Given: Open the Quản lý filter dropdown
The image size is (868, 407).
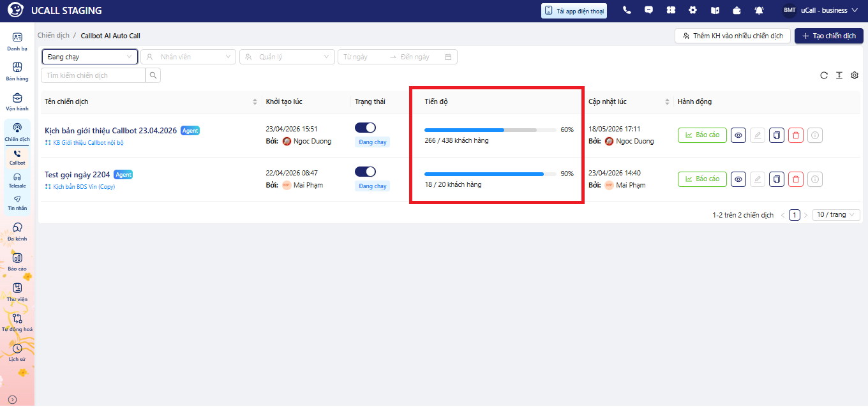Looking at the screenshot, I should click(287, 57).
